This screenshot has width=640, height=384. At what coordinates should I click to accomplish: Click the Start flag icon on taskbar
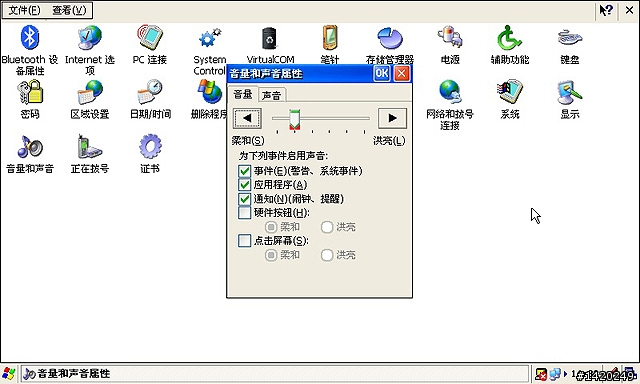pyautogui.click(x=9, y=373)
